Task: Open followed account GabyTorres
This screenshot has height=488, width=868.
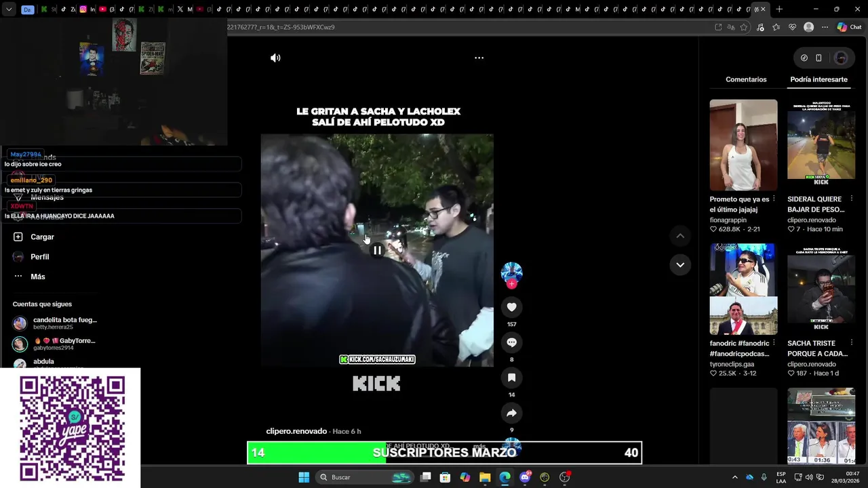Action: 54,344
